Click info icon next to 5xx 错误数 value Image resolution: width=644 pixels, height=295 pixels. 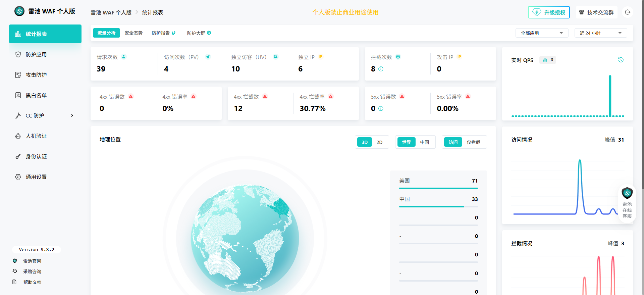(x=381, y=108)
